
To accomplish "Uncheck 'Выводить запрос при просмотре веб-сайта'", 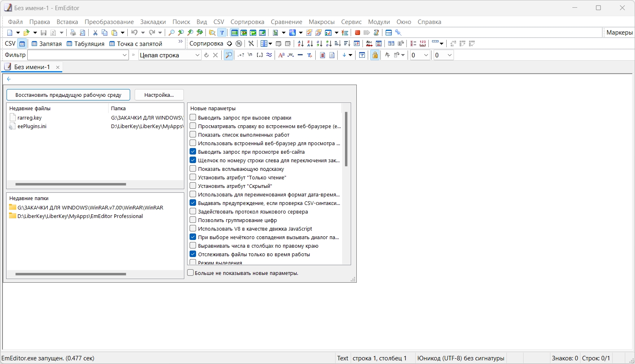I will [x=193, y=152].
